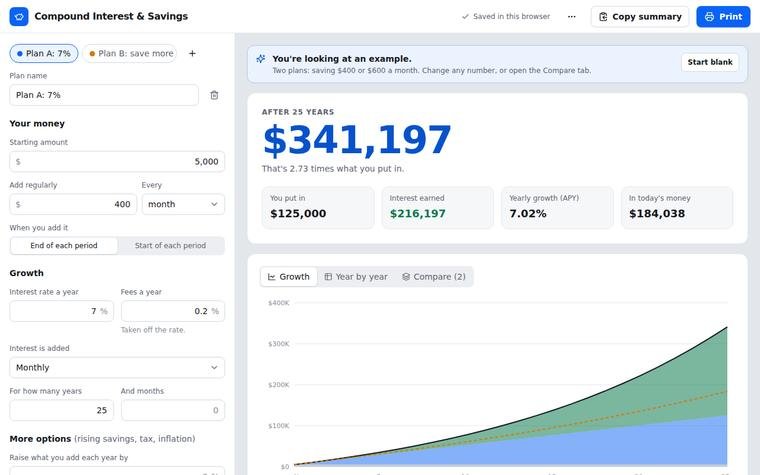Click the Taken off the rate hint

pyautogui.click(x=153, y=330)
